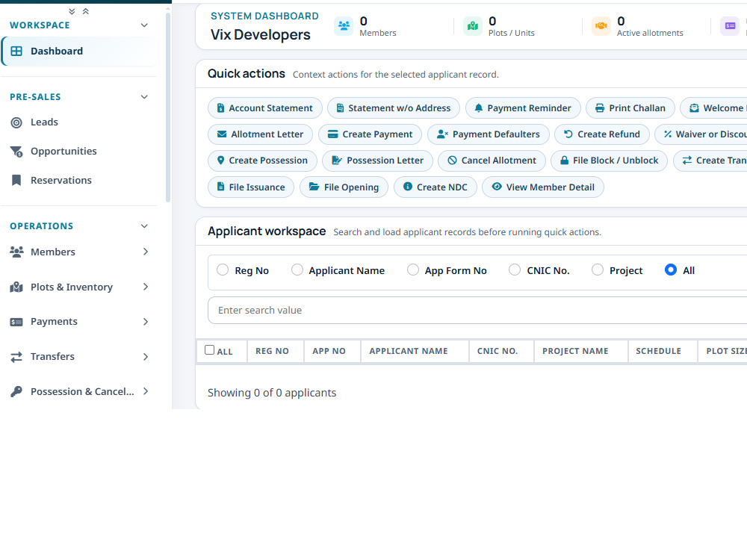Click the folder icon on File Opening
Viewport: 747px width, 560px height.
(x=314, y=187)
